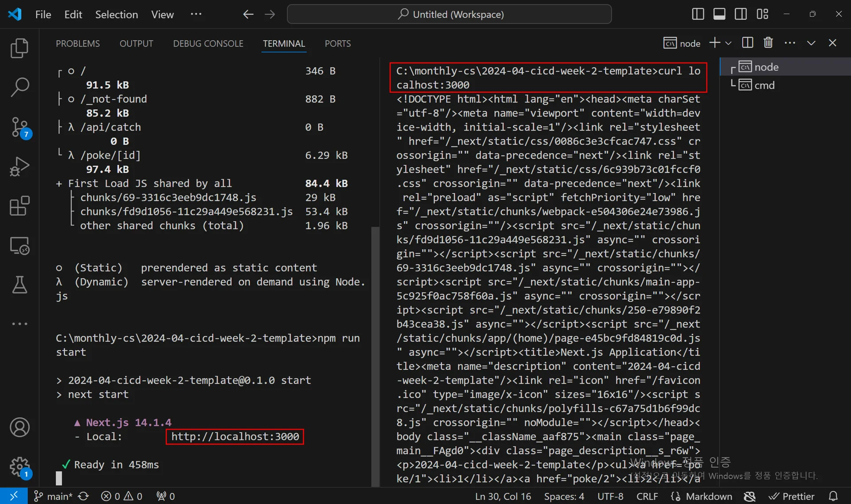Click the main* git branch indicator
The image size is (851, 504).
pyautogui.click(x=54, y=496)
